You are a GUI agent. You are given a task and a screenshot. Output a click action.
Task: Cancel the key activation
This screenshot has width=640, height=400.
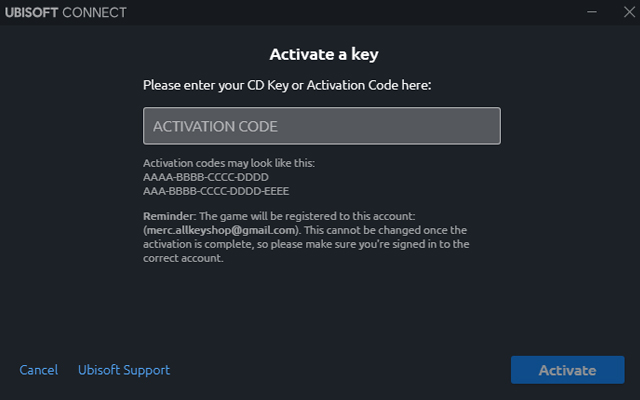pos(38,370)
